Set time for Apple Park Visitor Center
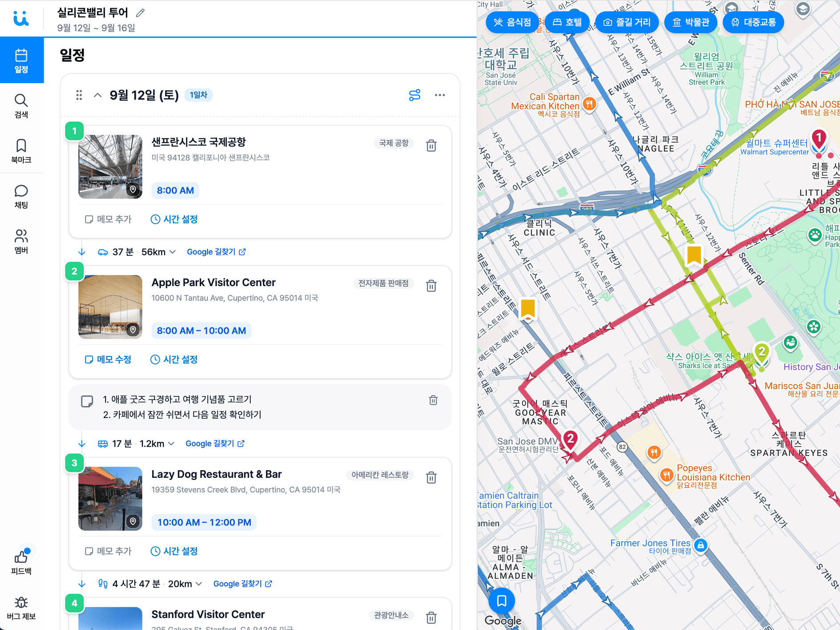Viewport: 840px width, 630px height. 174,359
